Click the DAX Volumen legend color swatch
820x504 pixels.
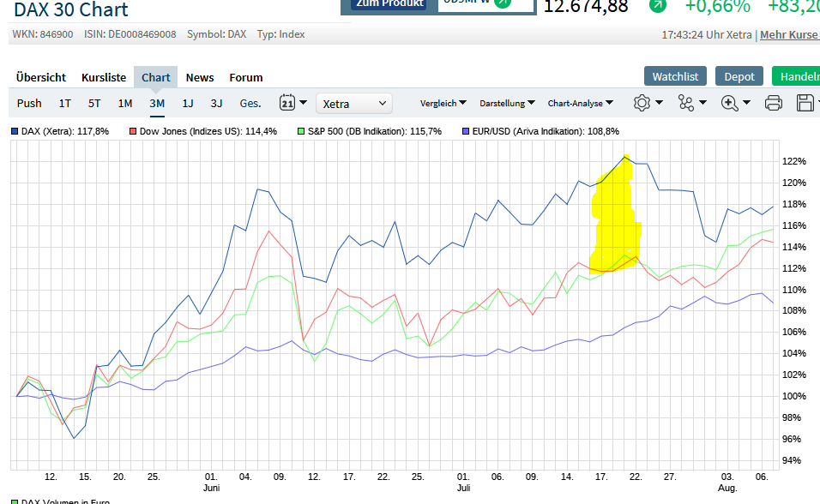click(x=15, y=502)
